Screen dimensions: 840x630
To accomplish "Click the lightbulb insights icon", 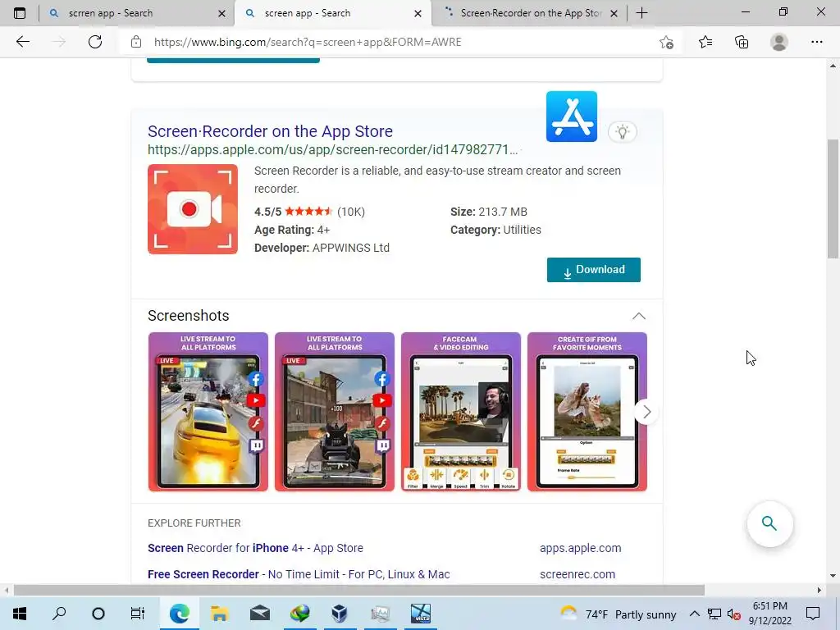I will pyautogui.click(x=622, y=132).
